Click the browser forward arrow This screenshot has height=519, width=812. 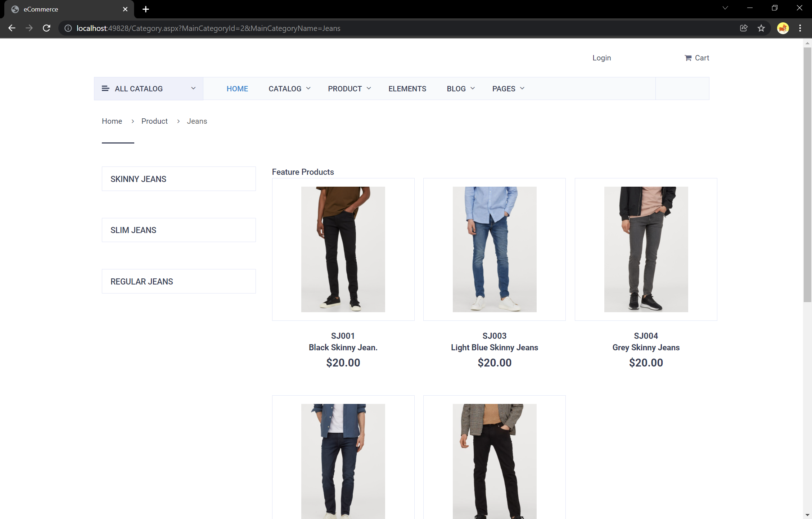29,28
